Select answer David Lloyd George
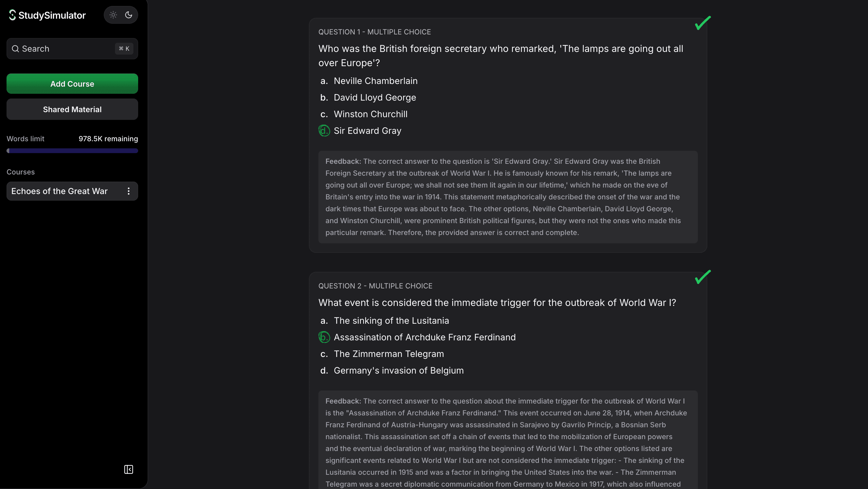The height and width of the screenshot is (489, 868). click(375, 97)
